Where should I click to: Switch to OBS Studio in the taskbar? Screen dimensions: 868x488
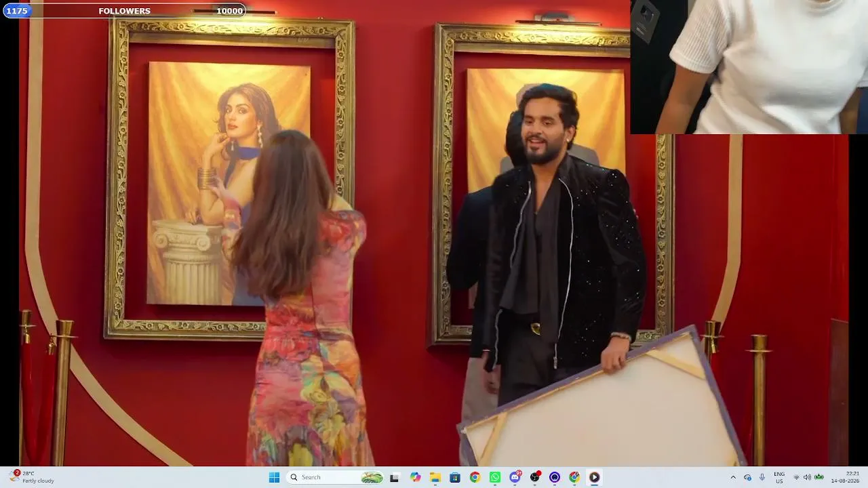coord(535,477)
